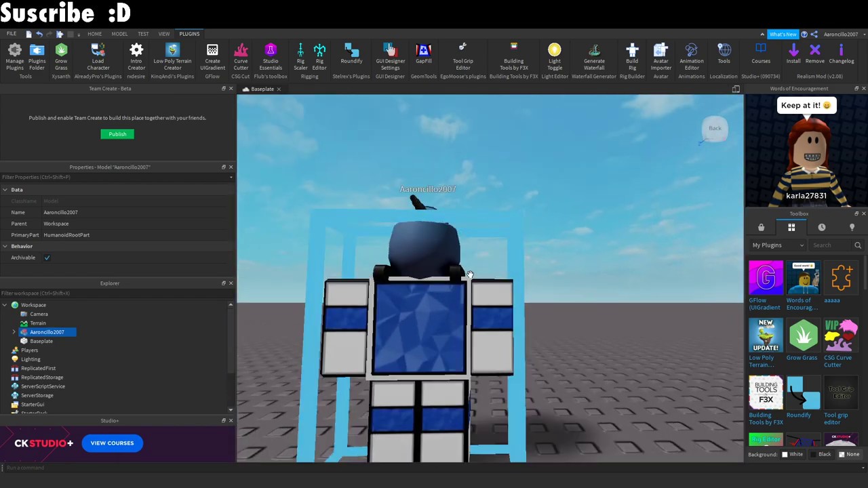868x488 pixels.
Task: Launch the Grow Grass plugin
Action: [61, 56]
